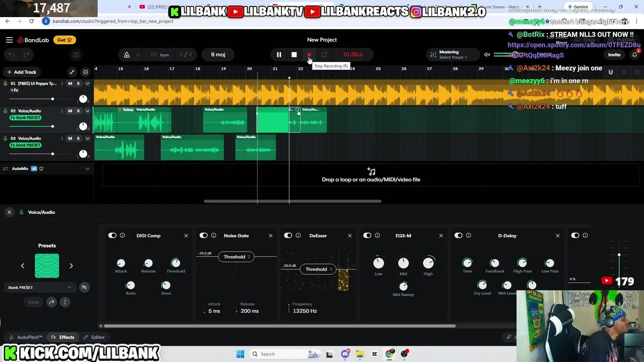Switch to the Editor tab
Viewport: 644px width, 362px height.
pos(94,337)
